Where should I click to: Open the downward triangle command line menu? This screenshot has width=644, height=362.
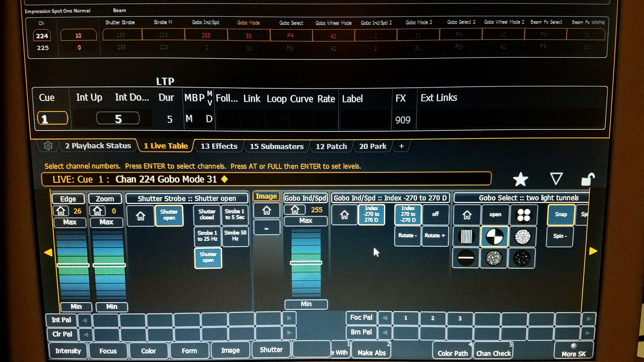click(556, 179)
